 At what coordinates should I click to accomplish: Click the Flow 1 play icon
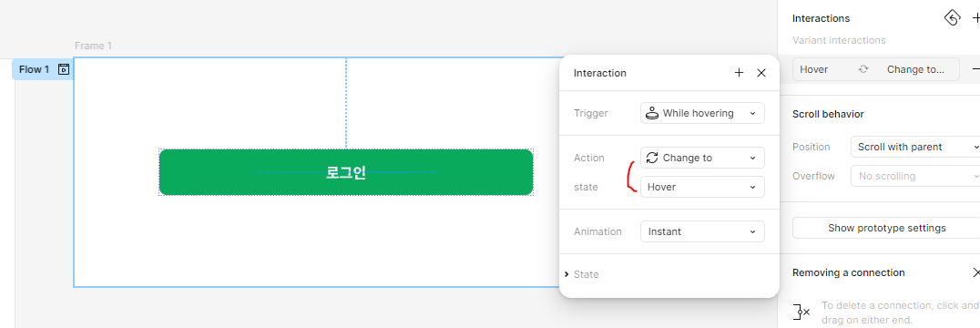coord(63,69)
